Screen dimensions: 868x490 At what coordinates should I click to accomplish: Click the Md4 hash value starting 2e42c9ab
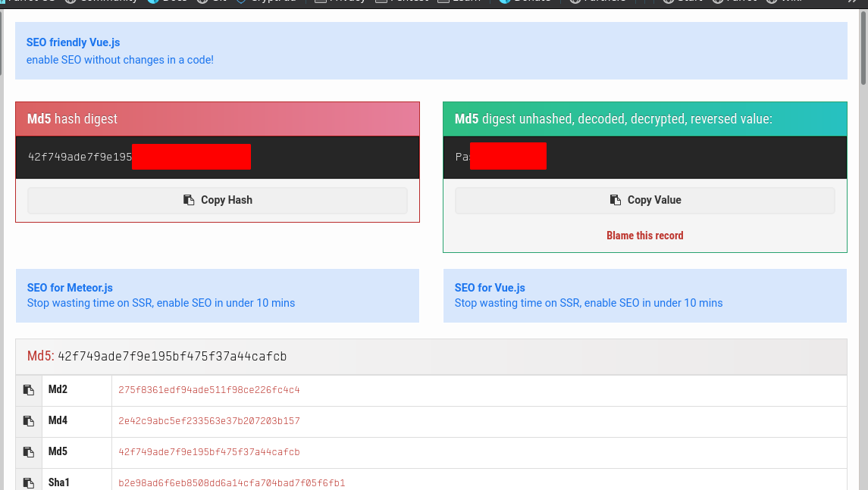[209, 421]
